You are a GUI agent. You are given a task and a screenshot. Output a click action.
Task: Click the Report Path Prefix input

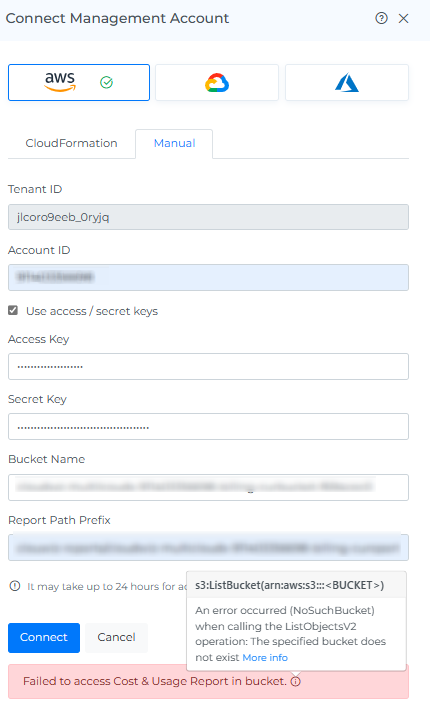tap(208, 547)
